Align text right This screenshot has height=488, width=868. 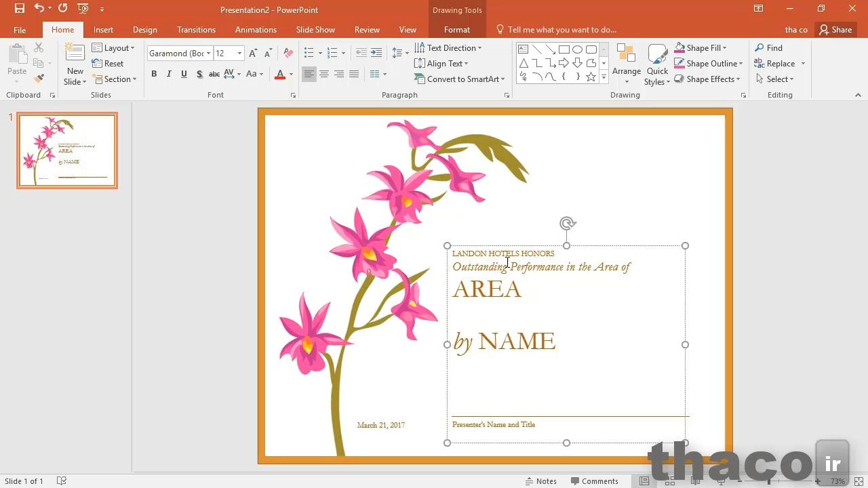[x=338, y=74]
